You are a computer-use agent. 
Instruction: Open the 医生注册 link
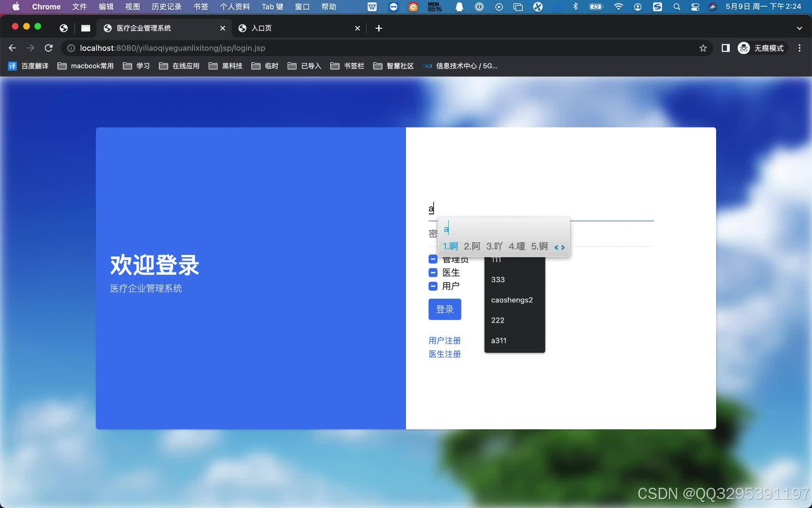[x=445, y=354]
